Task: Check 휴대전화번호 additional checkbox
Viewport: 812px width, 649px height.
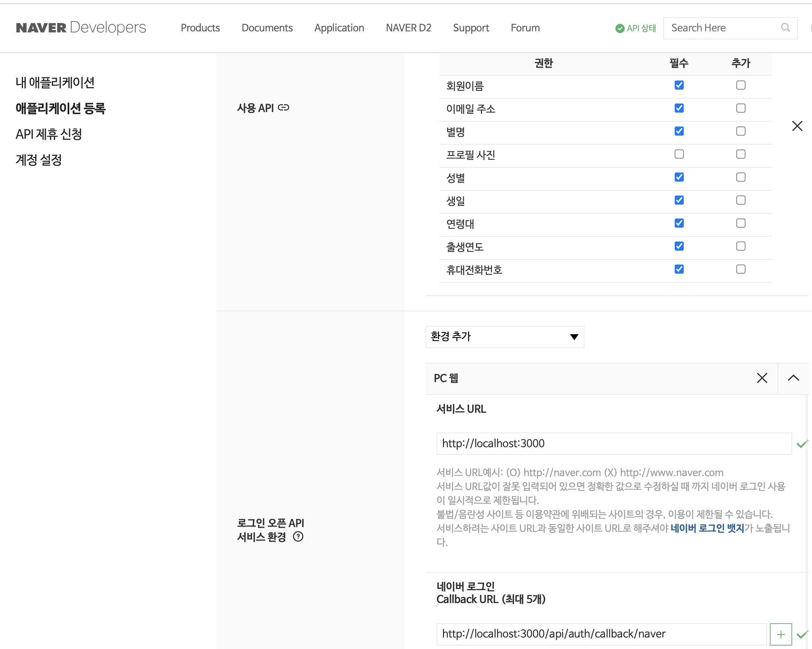Action: [741, 269]
